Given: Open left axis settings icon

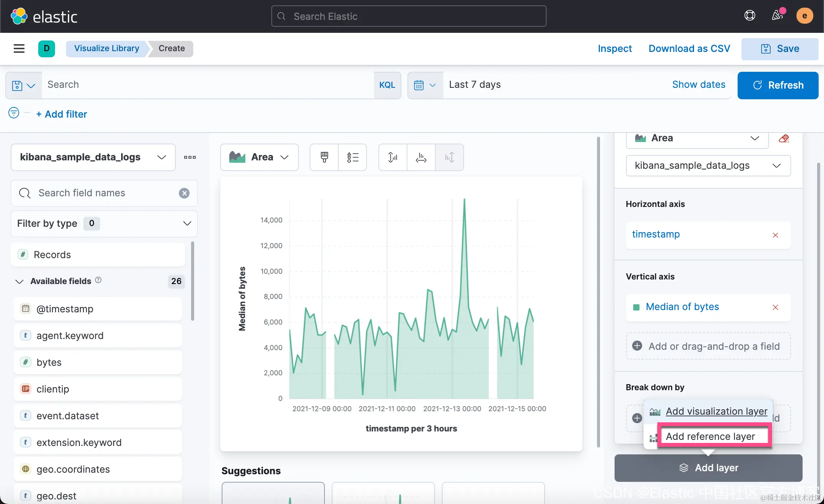Looking at the screenshot, I should 393,157.
